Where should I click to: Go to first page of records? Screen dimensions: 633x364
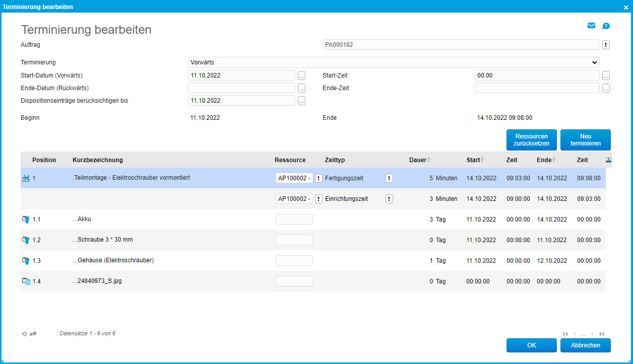tap(565, 334)
